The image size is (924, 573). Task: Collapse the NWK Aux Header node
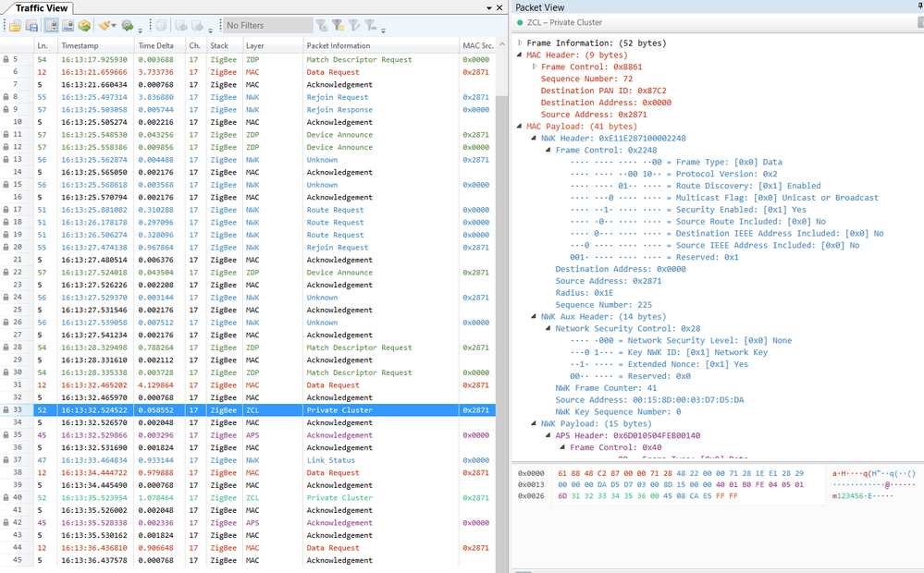pyautogui.click(x=536, y=316)
